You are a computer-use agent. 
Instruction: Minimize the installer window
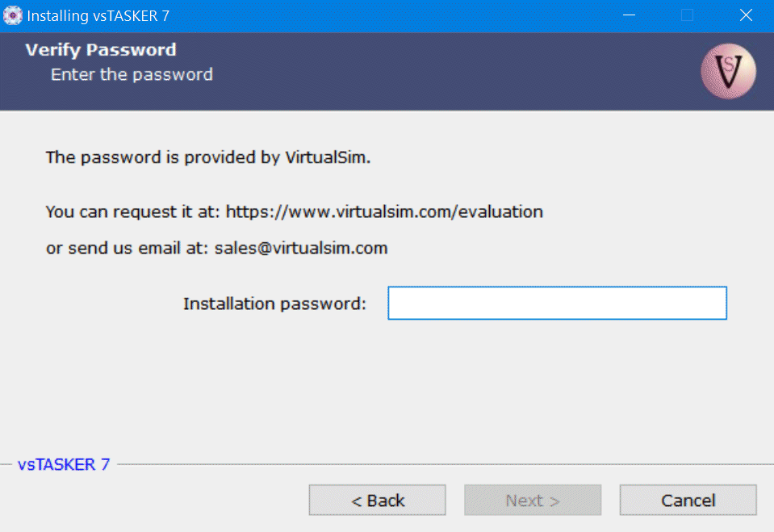pos(628,15)
